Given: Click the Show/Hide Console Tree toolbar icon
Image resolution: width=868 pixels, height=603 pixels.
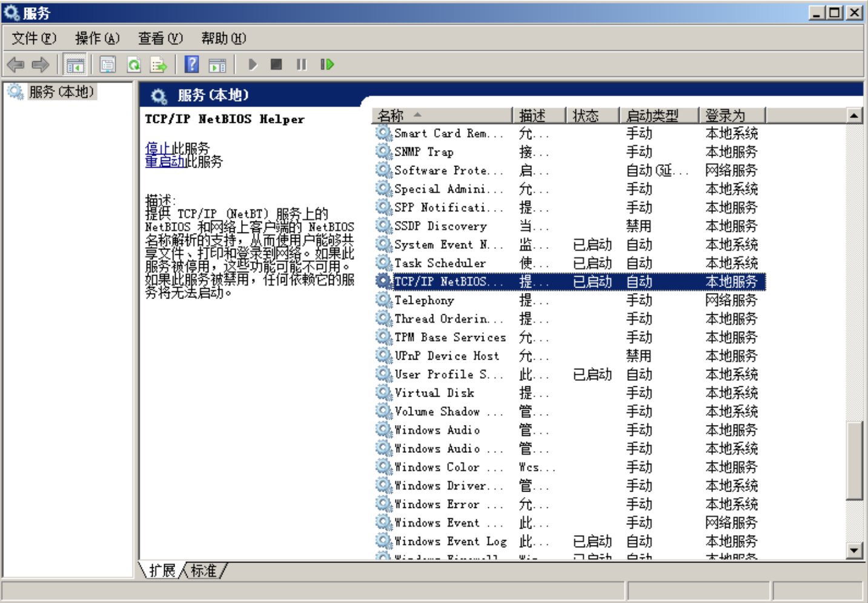Looking at the screenshot, I should (75, 65).
